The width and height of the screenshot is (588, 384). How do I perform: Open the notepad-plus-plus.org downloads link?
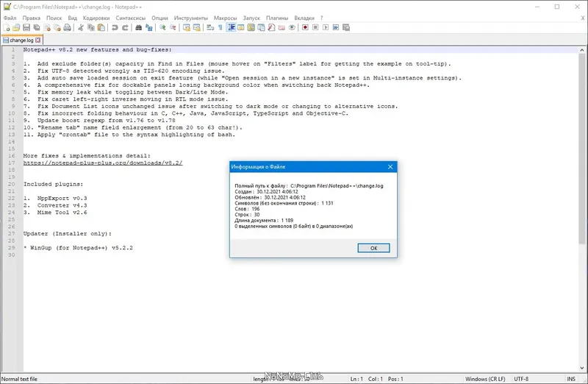(103, 163)
